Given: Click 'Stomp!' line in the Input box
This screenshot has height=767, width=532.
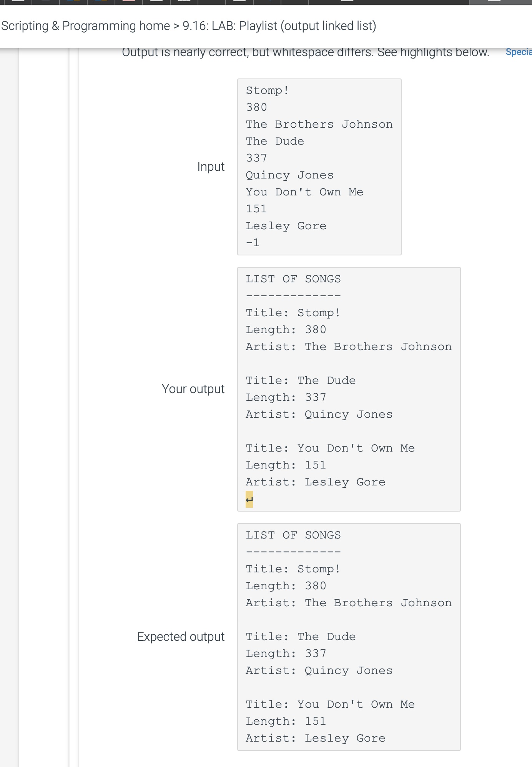Looking at the screenshot, I should (x=268, y=90).
